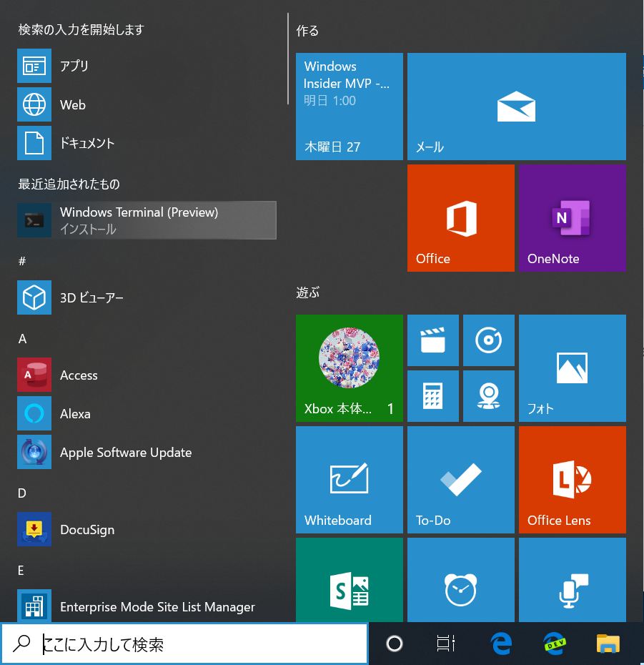Open File Explorer from taskbar
Screen dimensions: 644x665
[608, 644]
